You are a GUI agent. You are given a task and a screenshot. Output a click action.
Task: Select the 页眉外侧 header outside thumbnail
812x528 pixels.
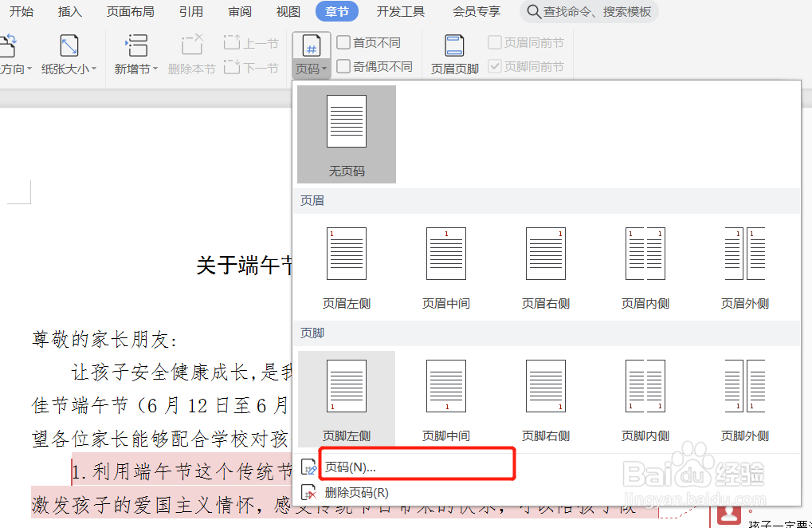[x=744, y=254]
